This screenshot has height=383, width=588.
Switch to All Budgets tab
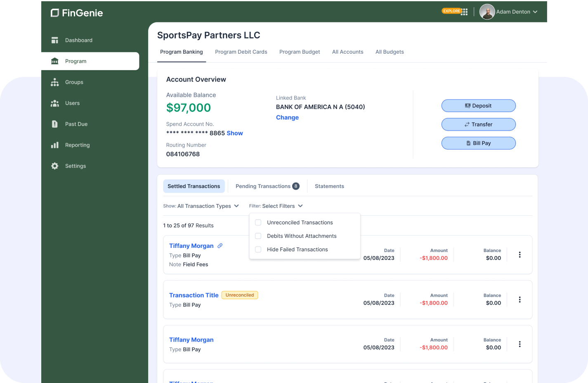point(390,52)
